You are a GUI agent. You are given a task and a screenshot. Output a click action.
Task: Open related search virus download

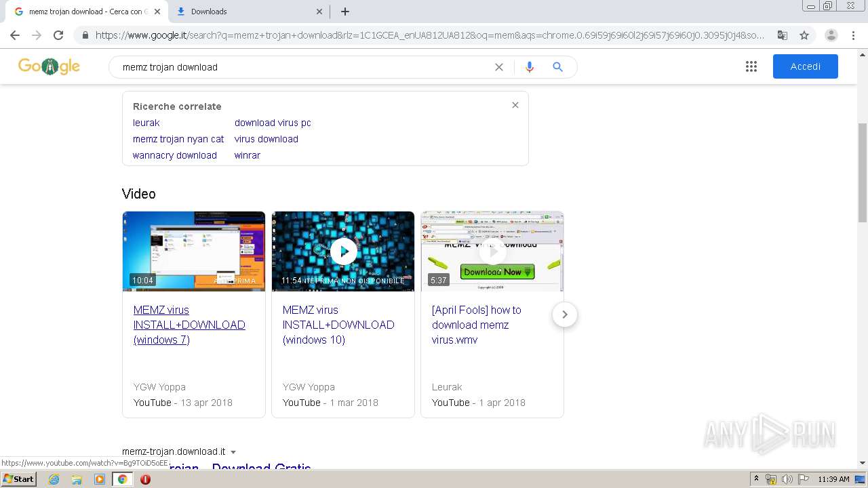[267, 139]
